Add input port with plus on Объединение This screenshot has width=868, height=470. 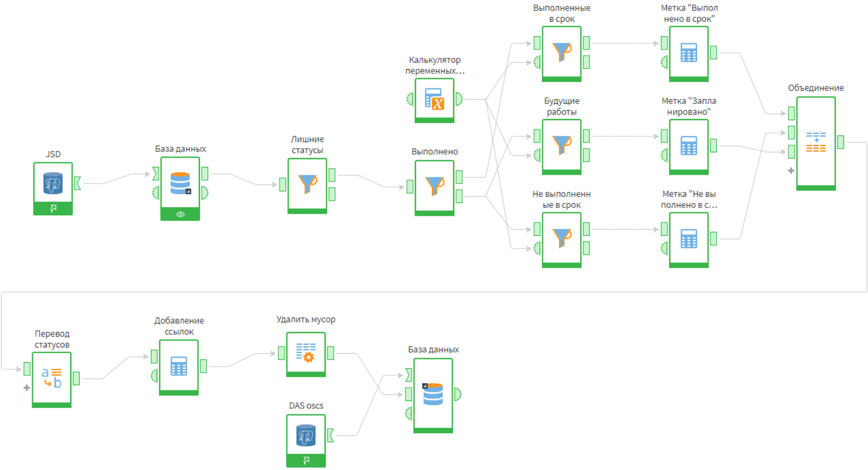(x=791, y=171)
